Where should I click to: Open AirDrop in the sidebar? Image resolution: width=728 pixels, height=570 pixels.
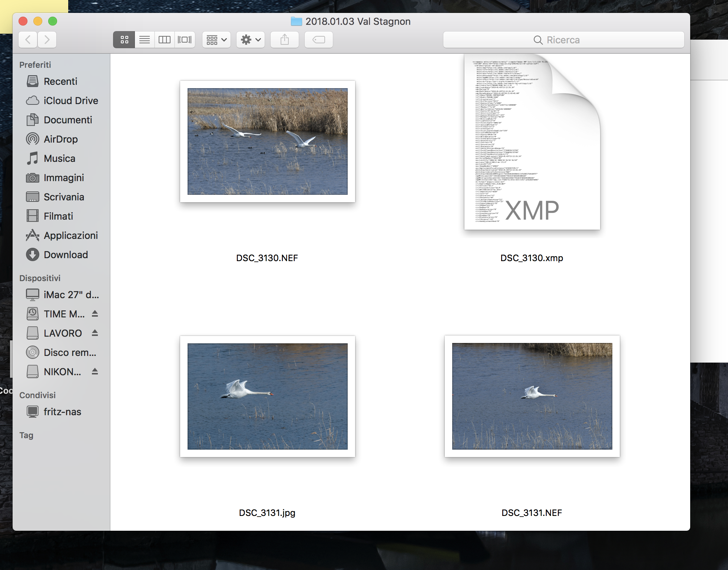pyautogui.click(x=60, y=139)
